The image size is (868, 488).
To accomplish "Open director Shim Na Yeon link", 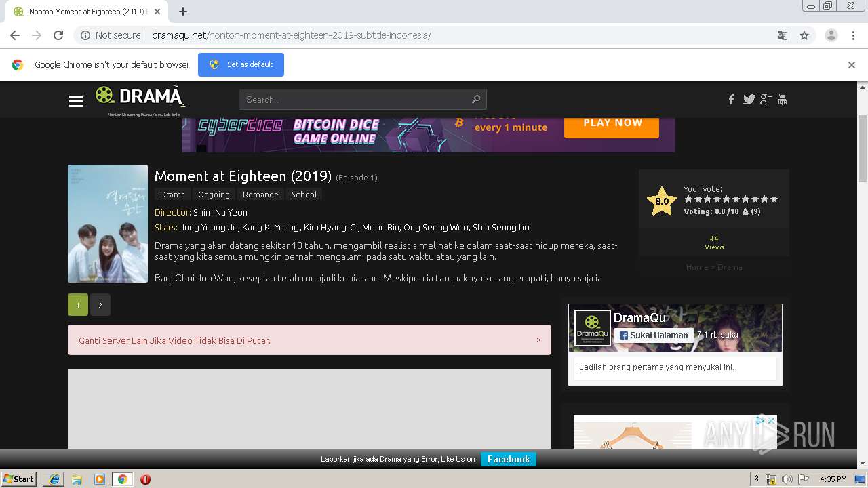I will [x=220, y=212].
